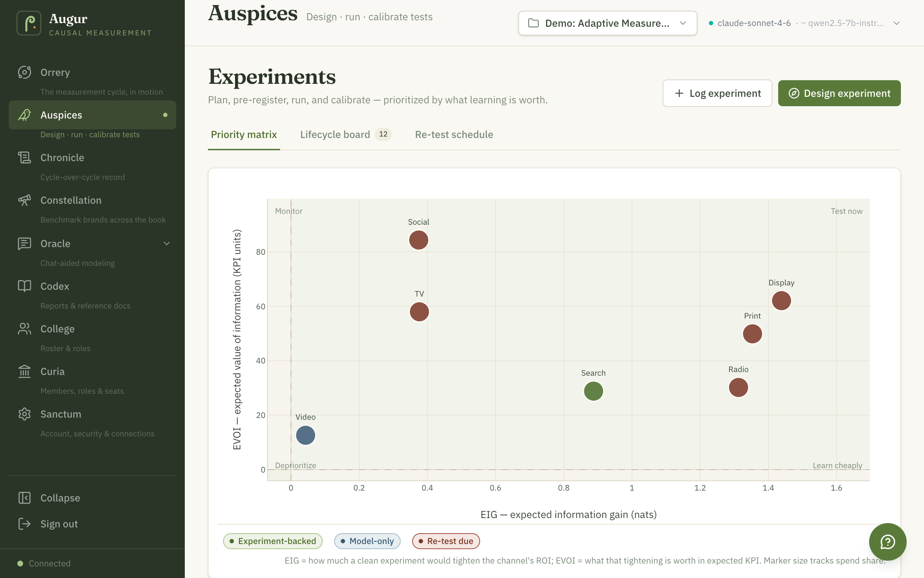Image resolution: width=924 pixels, height=578 pixels.
Task: Click the plus icon in Log experiment
Action: [x=679, y=93]
